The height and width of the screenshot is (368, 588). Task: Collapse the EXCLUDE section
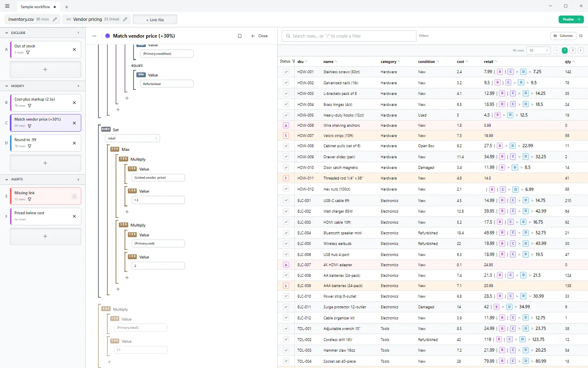(7, 33)
